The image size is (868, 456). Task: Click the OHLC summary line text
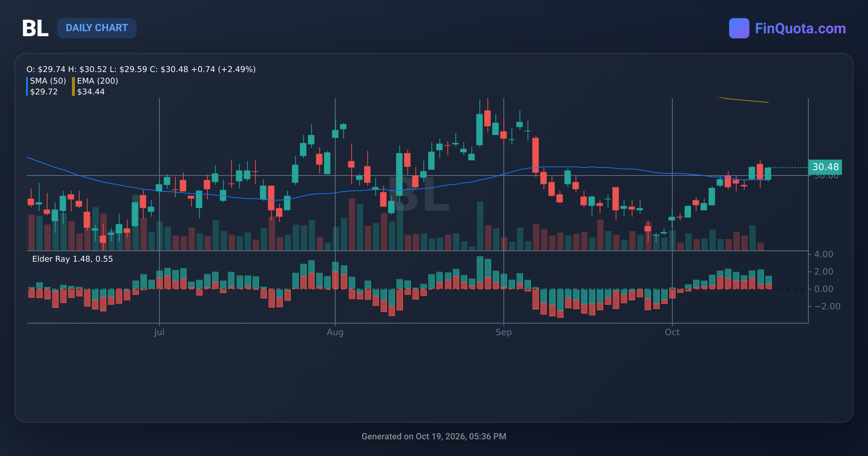141,69
